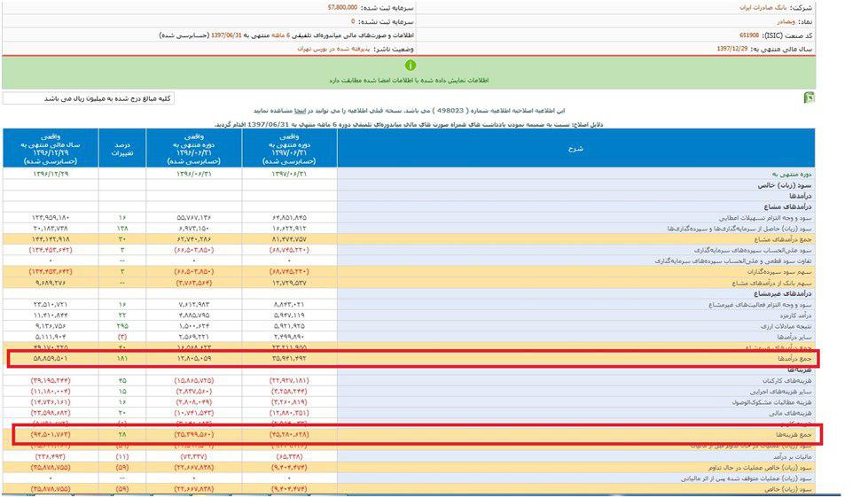Click the million-rial amounts note field
This screenshot has width=868, height=498.
coord(89,98)
